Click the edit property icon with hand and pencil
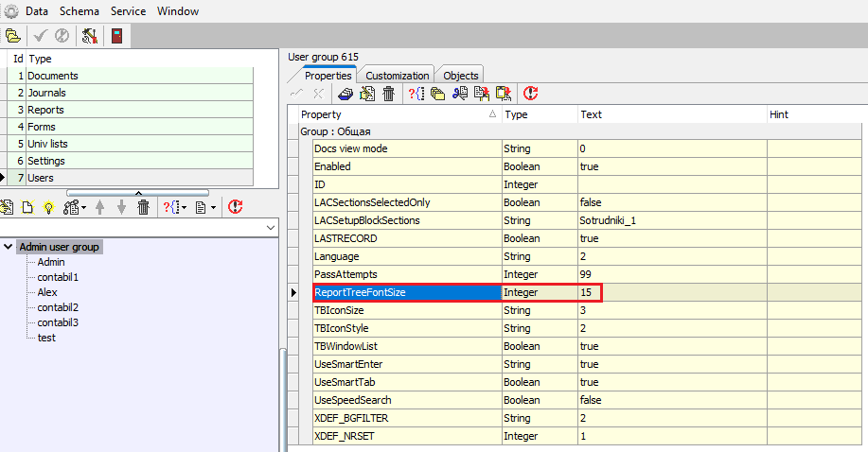Viewport: 868px width, 452px height. point(367,94)
